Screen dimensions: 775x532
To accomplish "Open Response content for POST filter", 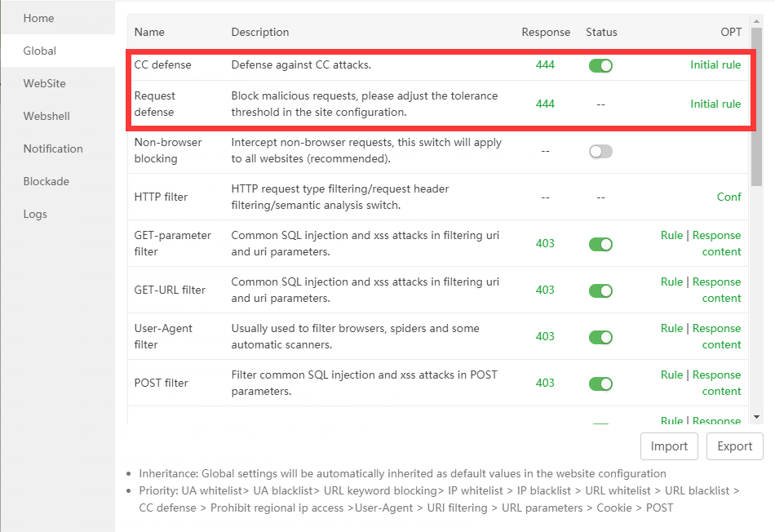I will tap(716, 383).
